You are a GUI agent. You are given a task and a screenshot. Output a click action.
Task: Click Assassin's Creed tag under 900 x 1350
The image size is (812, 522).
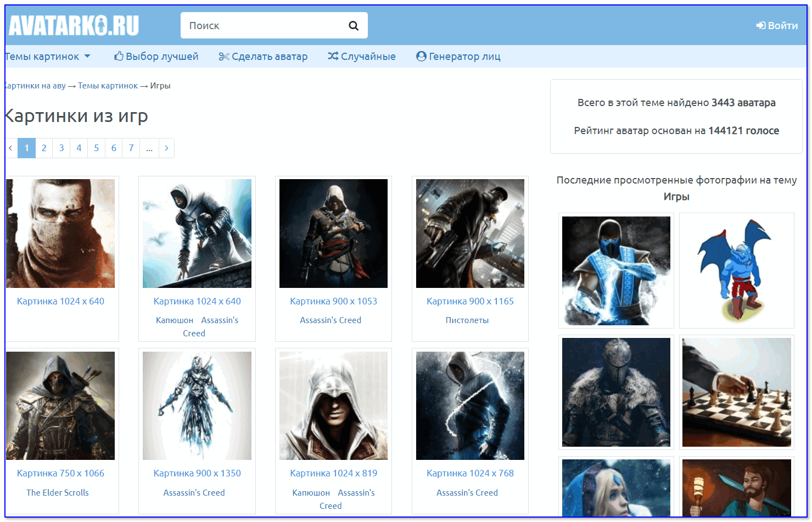click(x=194, y=493)
